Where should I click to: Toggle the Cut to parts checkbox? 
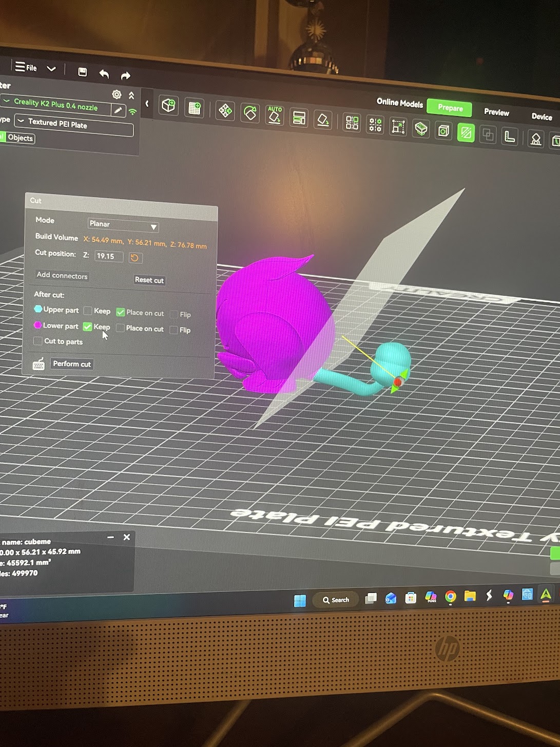pos(37,341)
